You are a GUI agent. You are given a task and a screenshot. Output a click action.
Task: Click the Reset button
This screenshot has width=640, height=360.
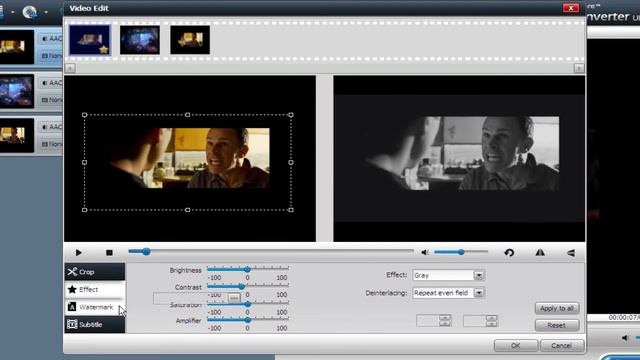(557, 325)
